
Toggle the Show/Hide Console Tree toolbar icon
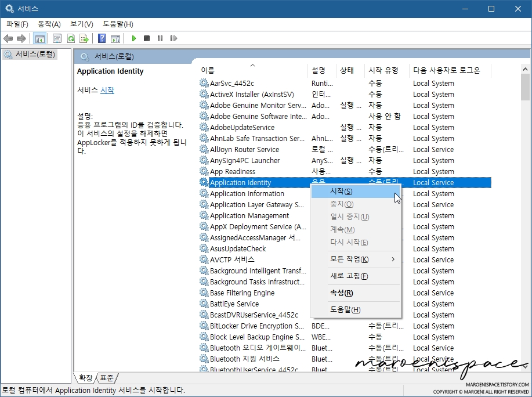tap(39, 38)
